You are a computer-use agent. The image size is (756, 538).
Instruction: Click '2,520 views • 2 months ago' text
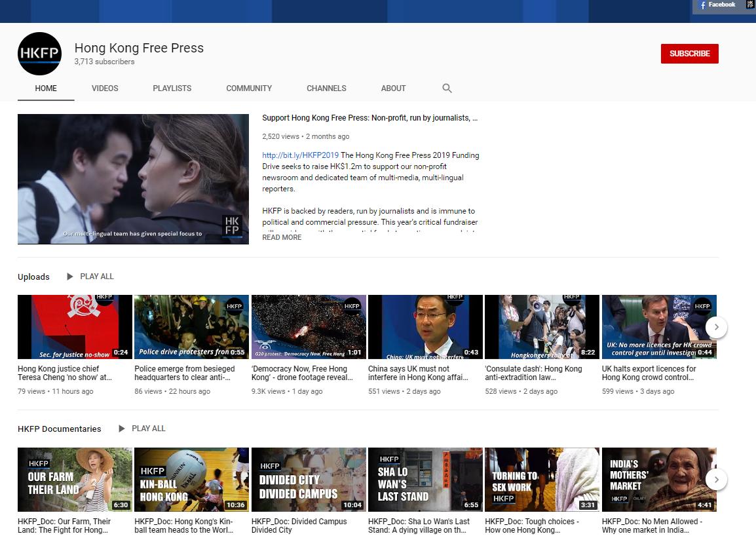click(306, 136)
